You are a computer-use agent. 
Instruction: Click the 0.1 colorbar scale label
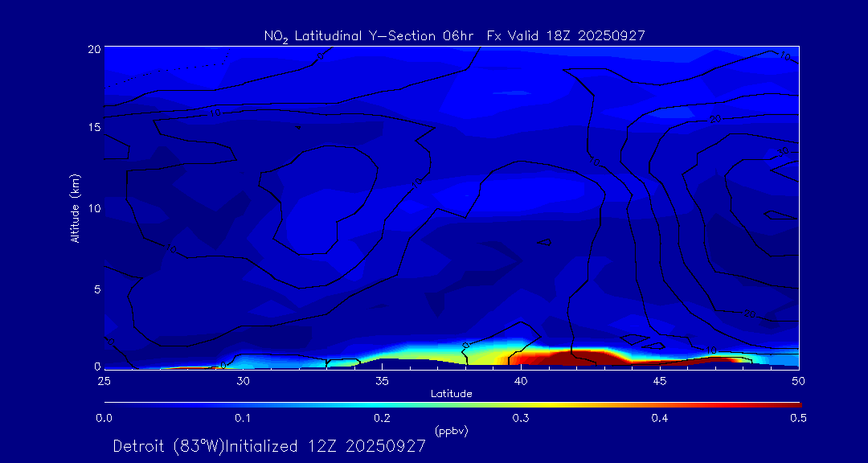(x=243, y=418)
